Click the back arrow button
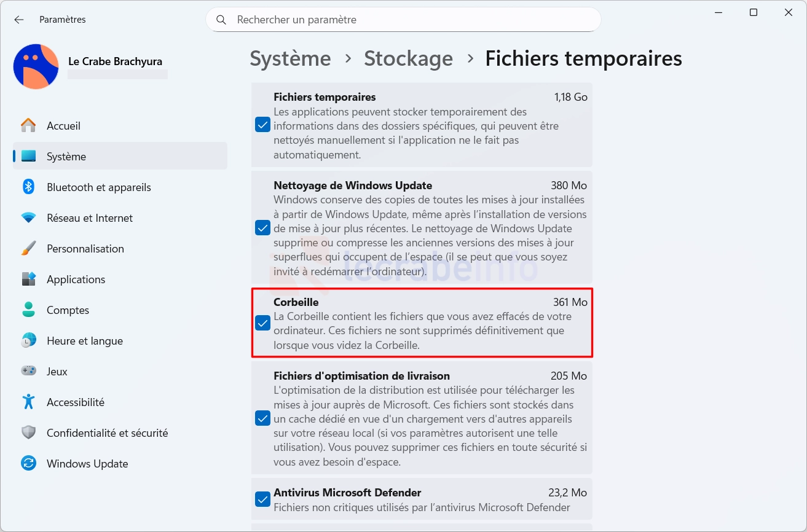This screenshot has width=807, height=532. pos(19,20)
